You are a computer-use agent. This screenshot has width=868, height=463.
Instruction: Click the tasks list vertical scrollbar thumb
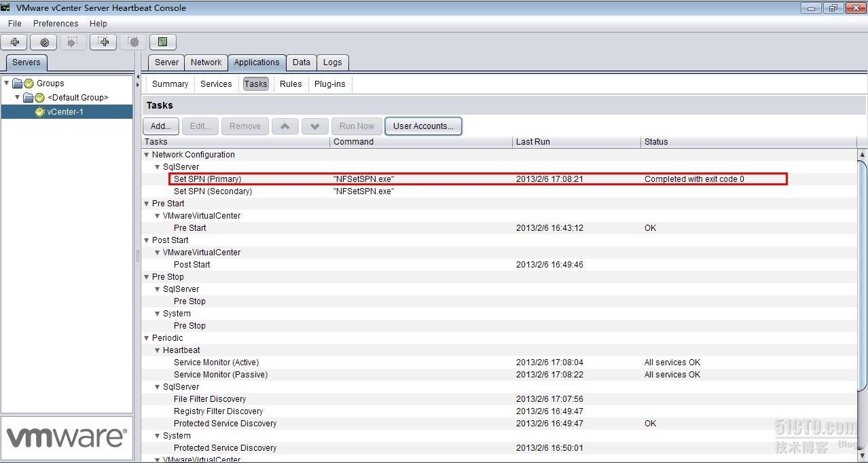point(863,275)
